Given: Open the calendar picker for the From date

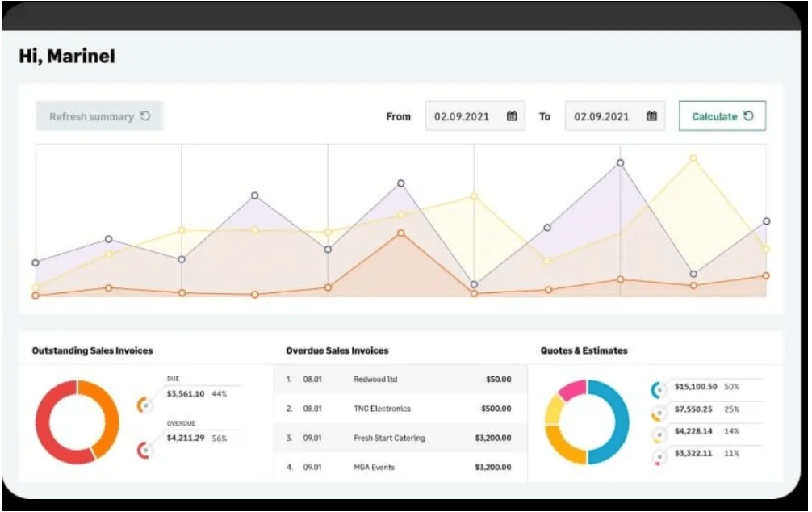Looking at the screenshot, I should (512, 115).
